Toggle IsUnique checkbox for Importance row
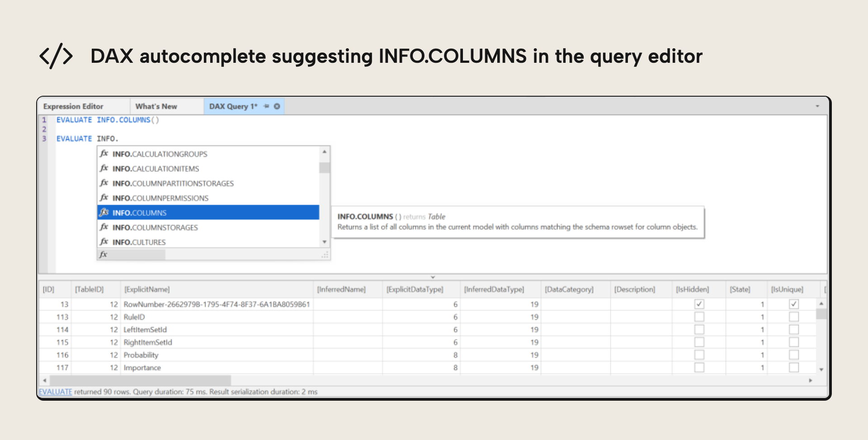The image size is (868, 440). (794, 367)
